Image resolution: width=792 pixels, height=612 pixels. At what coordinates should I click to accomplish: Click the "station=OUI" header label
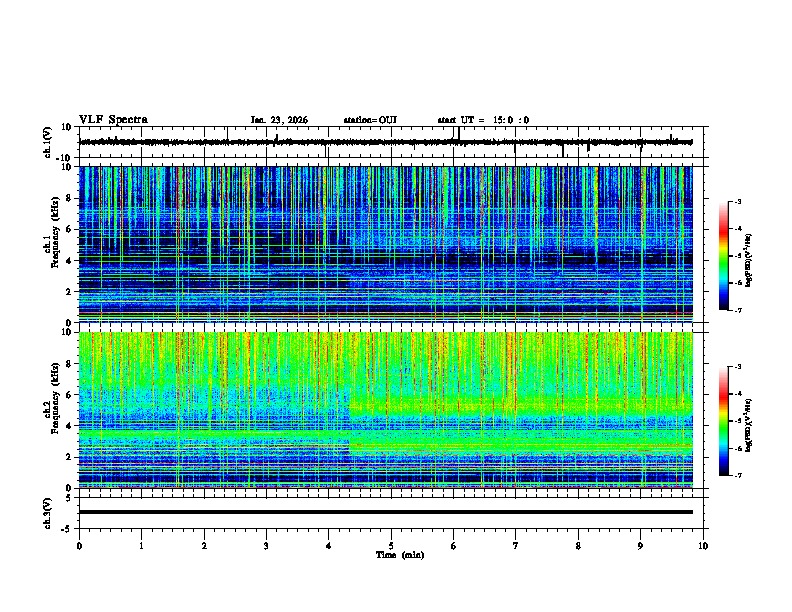[370, 120]
